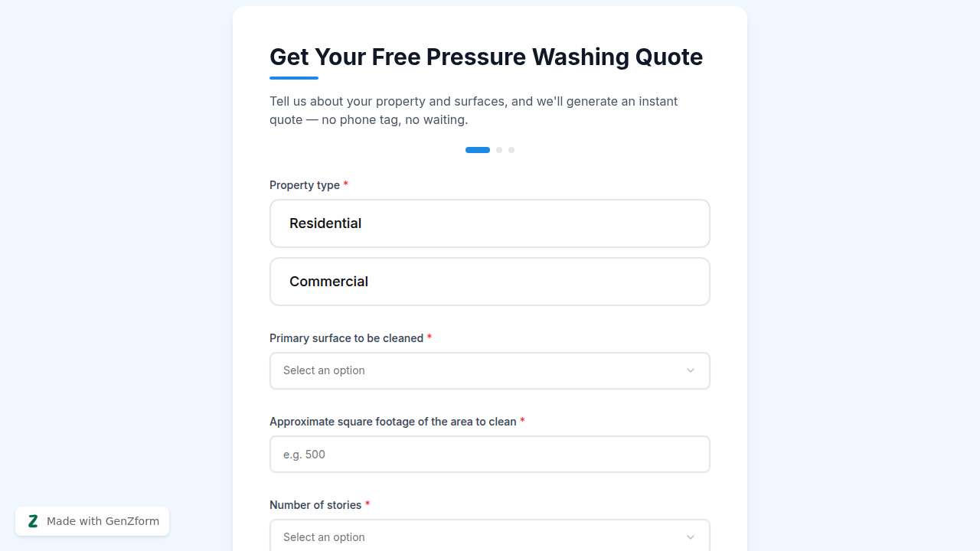Click the Get Your Free Pressure Washing Quote heading
This screenshot has width=980, height=551.
coord(486,57)
